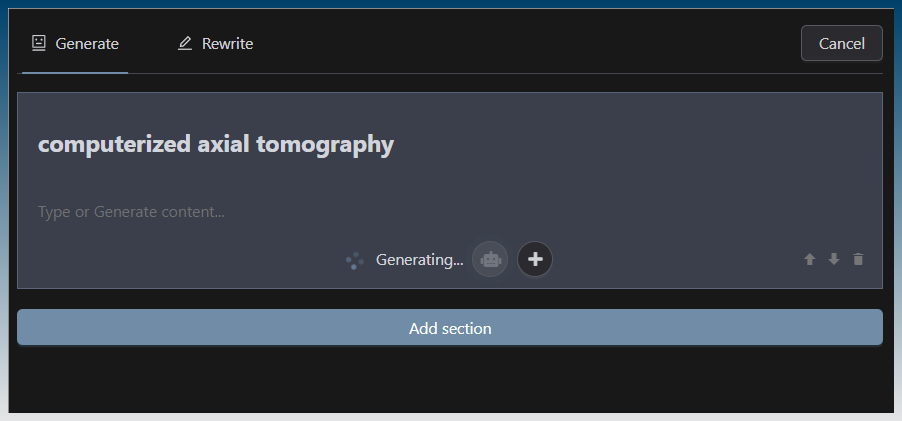The image size is (902, 421).
Task: Open the Rewrite tab
Action: 215,44
